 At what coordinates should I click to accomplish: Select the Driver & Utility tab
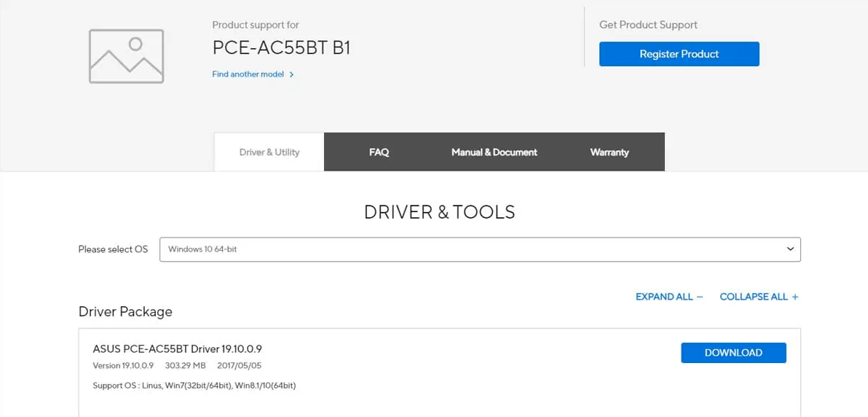pos(269,152)
